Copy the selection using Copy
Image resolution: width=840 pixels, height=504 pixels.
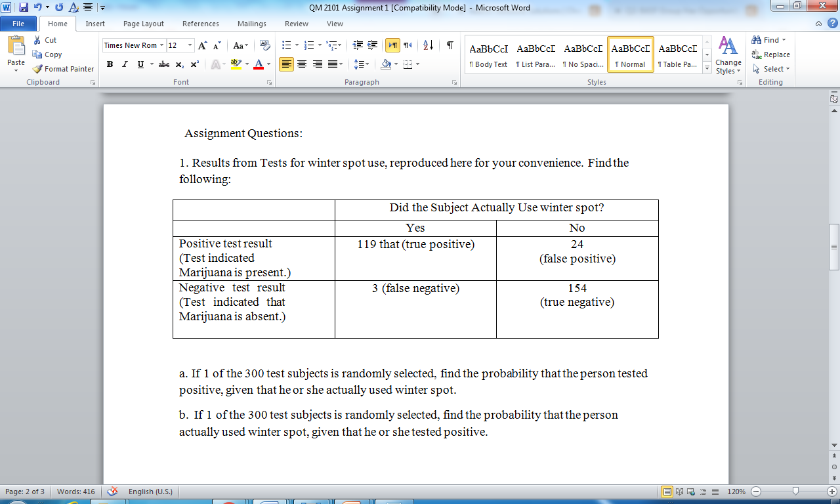pos(47,54)
